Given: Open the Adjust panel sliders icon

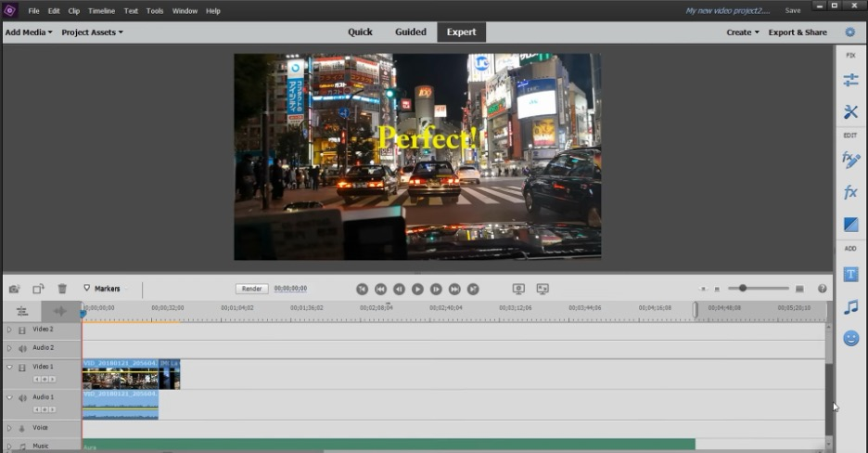Looking at the screenshot, I should tap(850, 81).
